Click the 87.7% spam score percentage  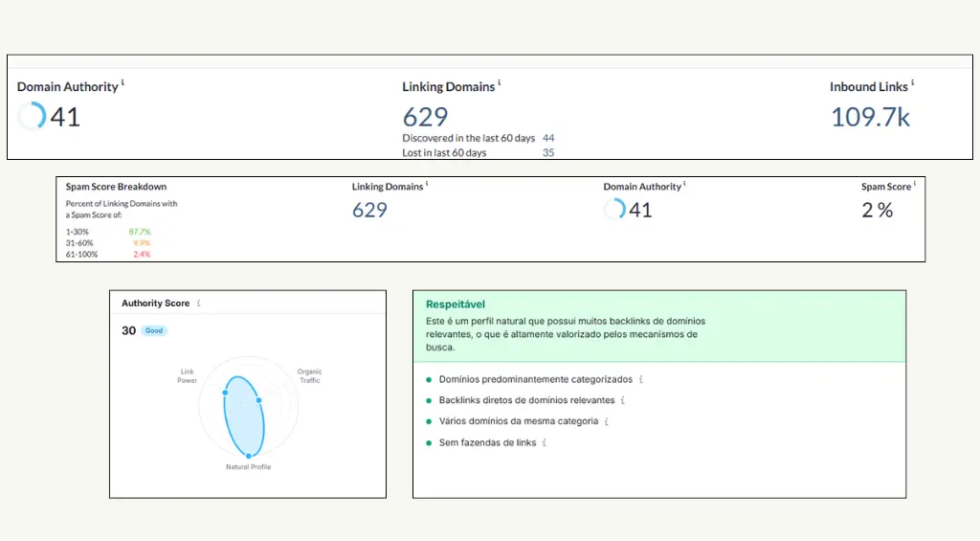140,232
